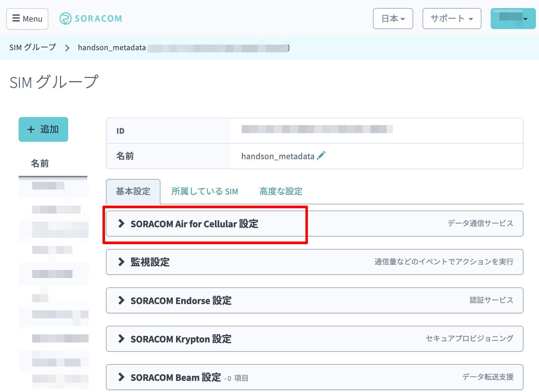539x392 pixels.
Task: Expand the 監視設定 section
Action: [x=314, y=262]
